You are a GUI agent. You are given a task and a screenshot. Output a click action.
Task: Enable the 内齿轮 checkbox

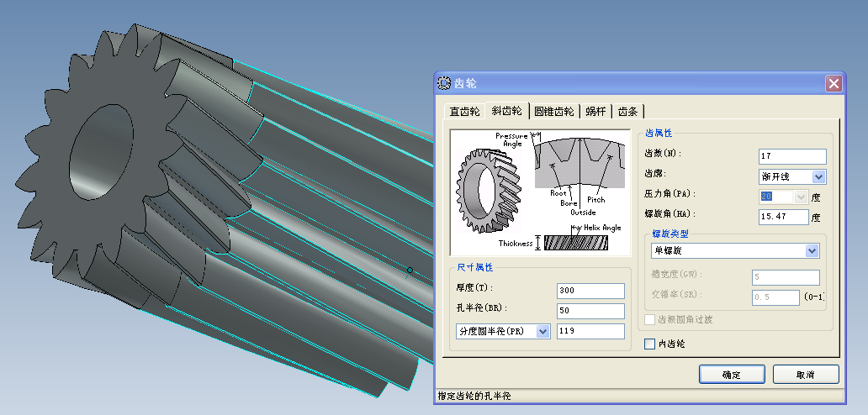pos(649,344)
